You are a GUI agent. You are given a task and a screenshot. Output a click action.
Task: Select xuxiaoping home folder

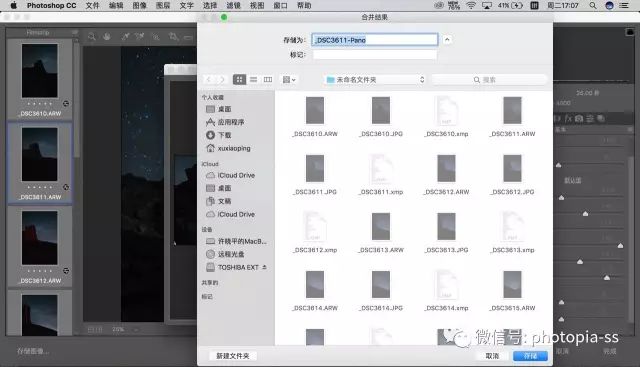coord(228,148)
